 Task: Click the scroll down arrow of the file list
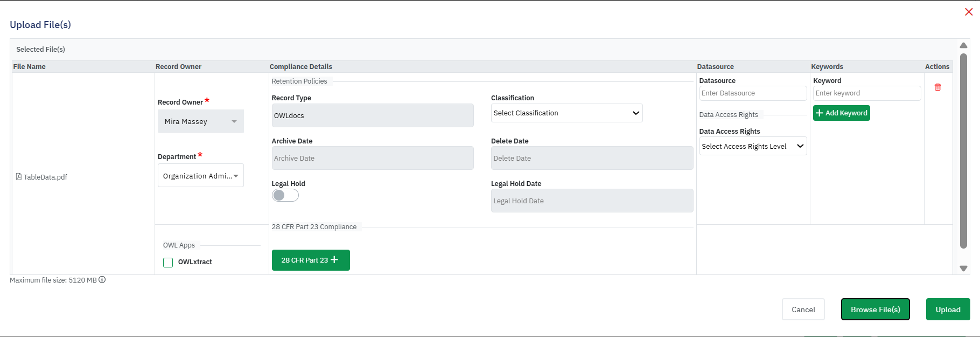click(964, 269)
